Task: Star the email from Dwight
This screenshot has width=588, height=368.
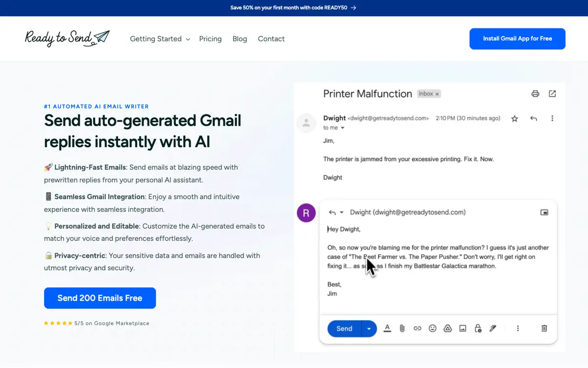Action: (514, 119)
